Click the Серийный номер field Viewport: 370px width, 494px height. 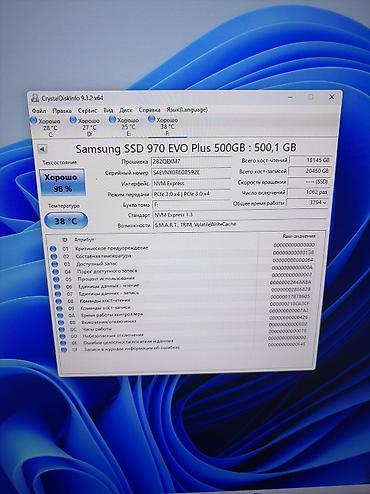tap(191, 173)
